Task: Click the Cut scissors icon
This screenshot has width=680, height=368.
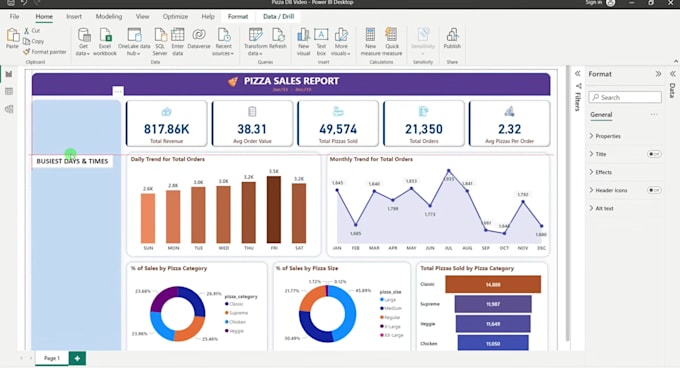Action: point(26,31)
